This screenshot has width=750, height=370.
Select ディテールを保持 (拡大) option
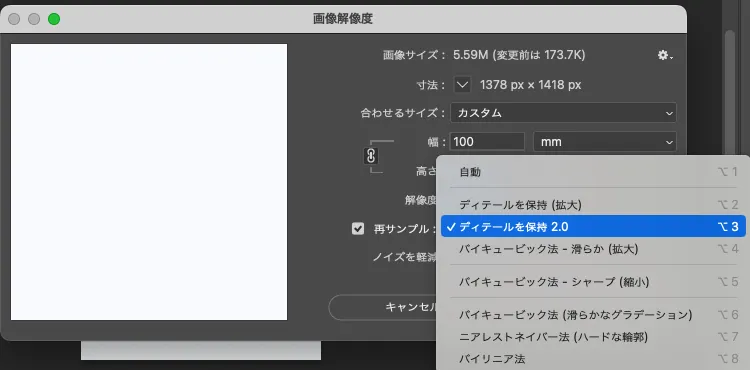[593, 205]
